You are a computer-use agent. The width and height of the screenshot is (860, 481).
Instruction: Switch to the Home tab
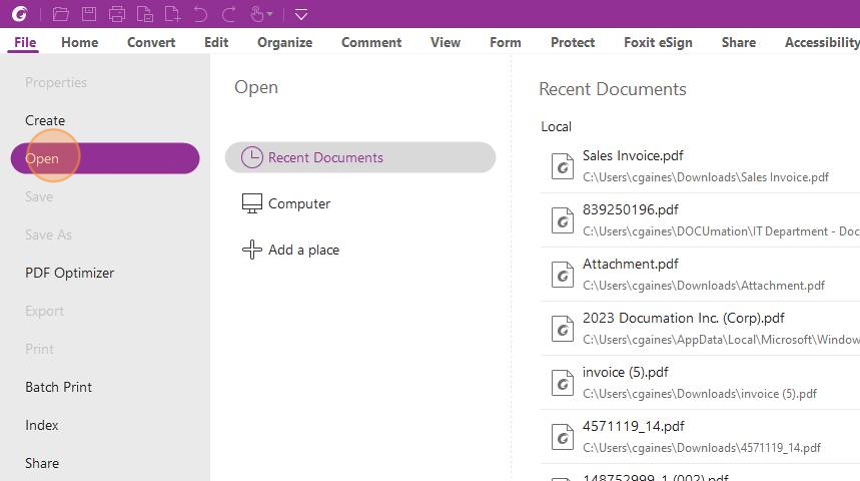coord(80,42)
